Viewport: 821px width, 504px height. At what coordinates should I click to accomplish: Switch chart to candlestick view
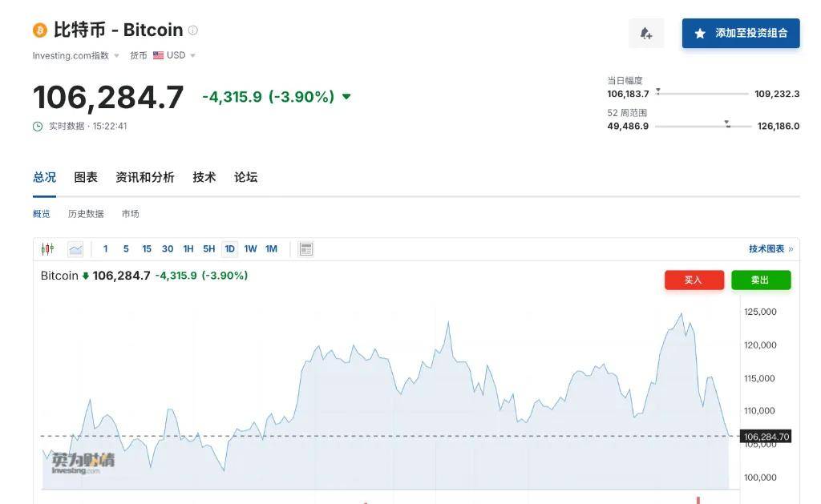[x=47, y=249]
